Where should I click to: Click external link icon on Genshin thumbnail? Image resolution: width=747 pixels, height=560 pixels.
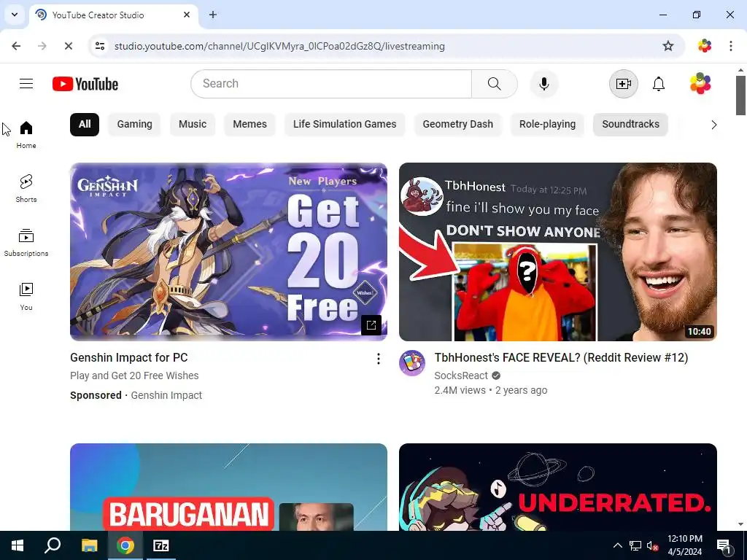point(371,325)
